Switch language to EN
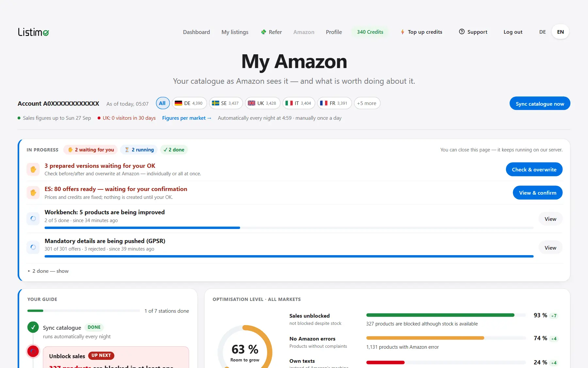 [560, 32]
